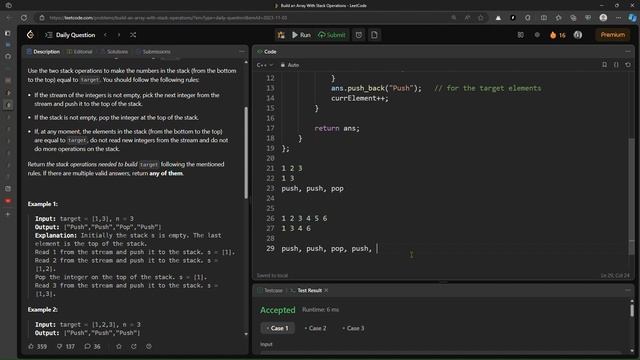This screenshot has width=640, height=360.
Task: Open the 36 comments
Action: pos(93,347)
